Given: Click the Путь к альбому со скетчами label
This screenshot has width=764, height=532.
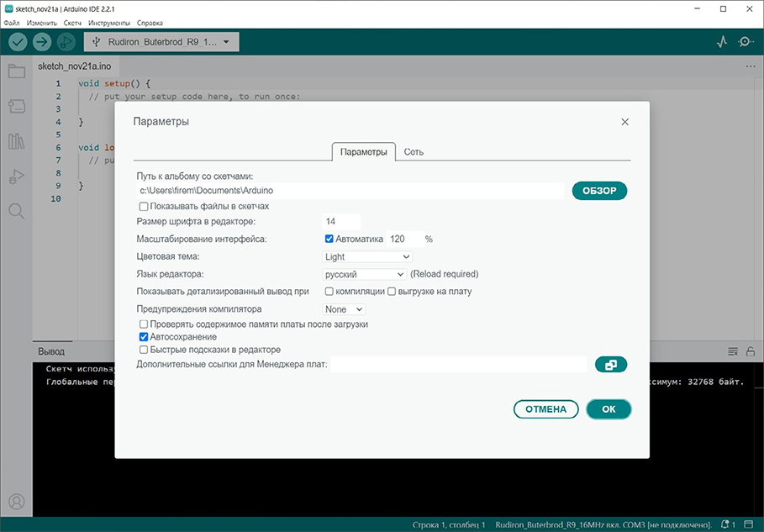Looking at the screenshot, I should coord(195,176).
